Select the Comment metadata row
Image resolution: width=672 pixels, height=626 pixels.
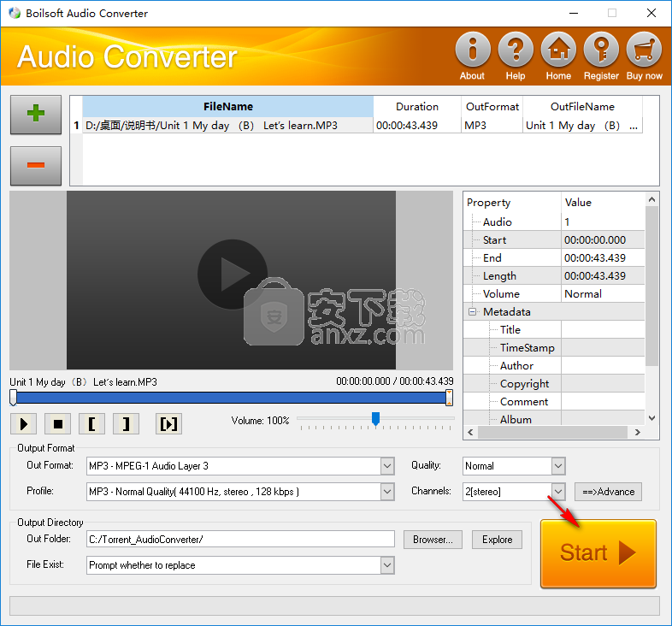554,402
